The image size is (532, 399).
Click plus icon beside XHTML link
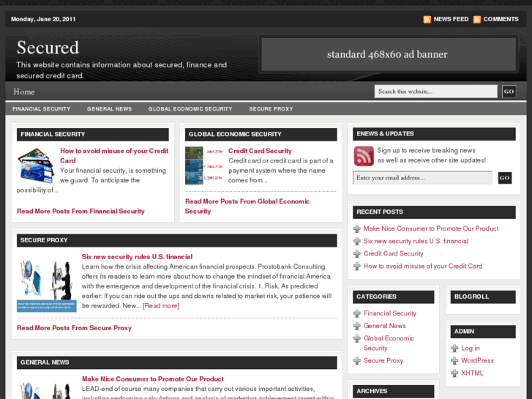click(454, 373)
